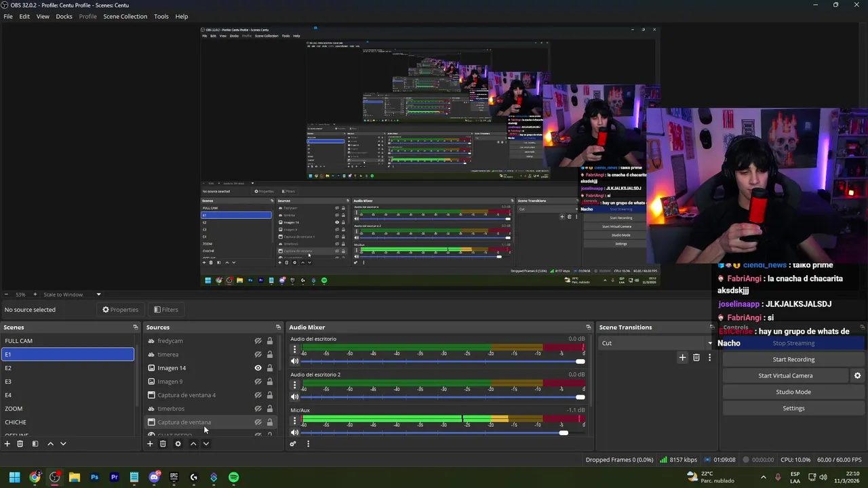Open the File menu
This screenshot has width=868, height=488.
click(x=8, y=16)
